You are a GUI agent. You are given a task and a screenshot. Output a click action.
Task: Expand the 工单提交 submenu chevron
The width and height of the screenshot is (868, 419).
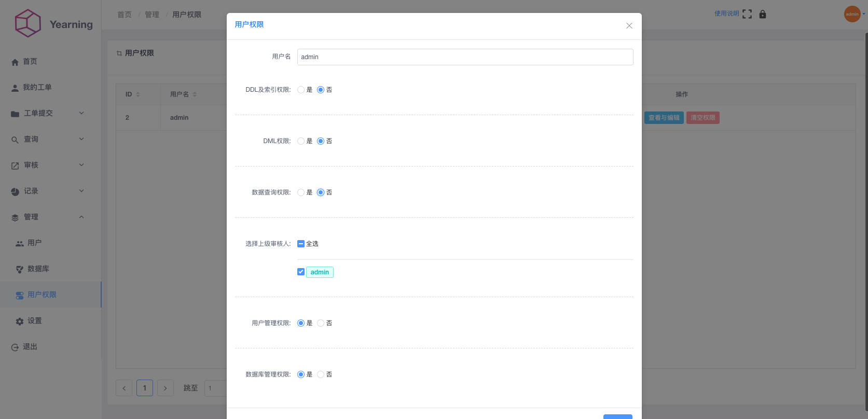(81, 113)
